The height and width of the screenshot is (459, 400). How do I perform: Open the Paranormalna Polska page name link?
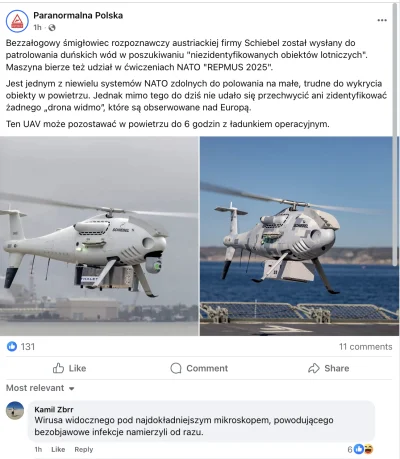click(78, 15)
